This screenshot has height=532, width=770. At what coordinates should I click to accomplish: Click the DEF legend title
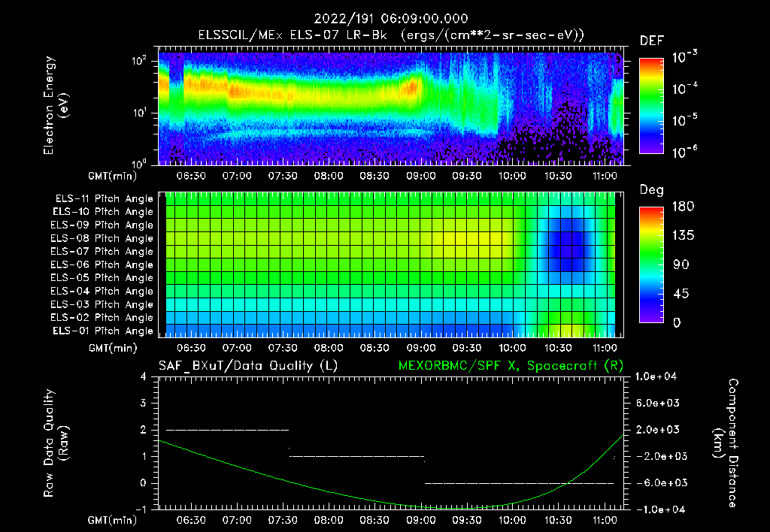click(x=652, y=41)
